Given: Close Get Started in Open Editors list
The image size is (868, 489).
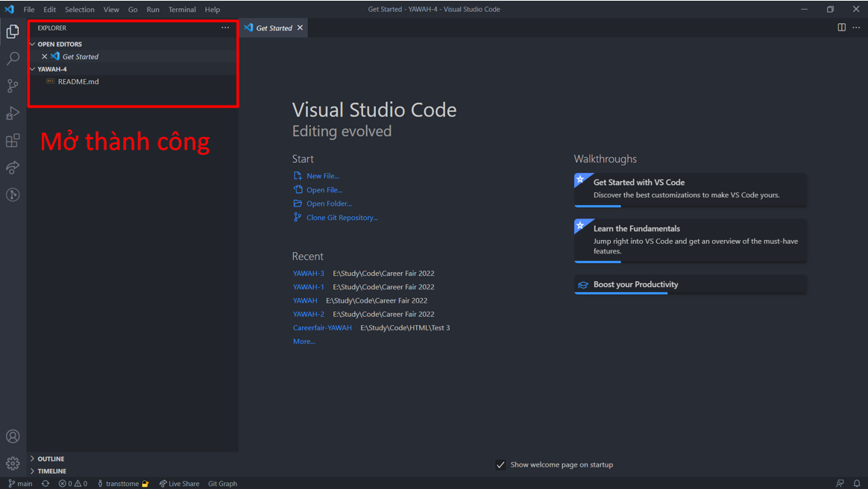Looking at the screenshot, I should coord(45,57).
